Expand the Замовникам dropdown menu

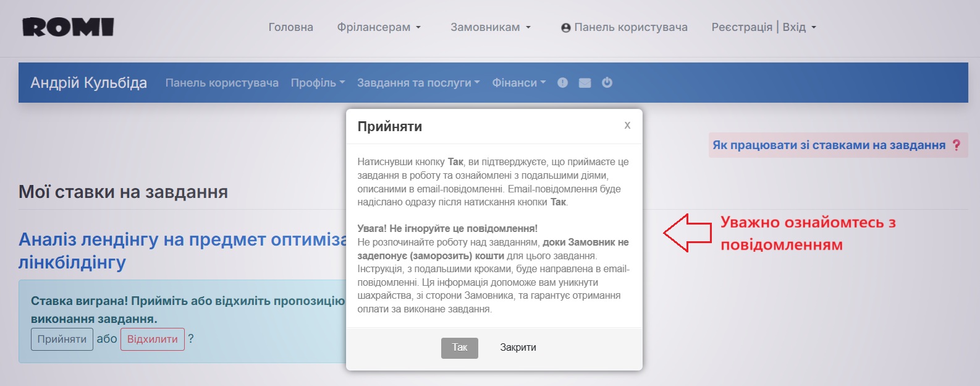click(x=491, y=27)
